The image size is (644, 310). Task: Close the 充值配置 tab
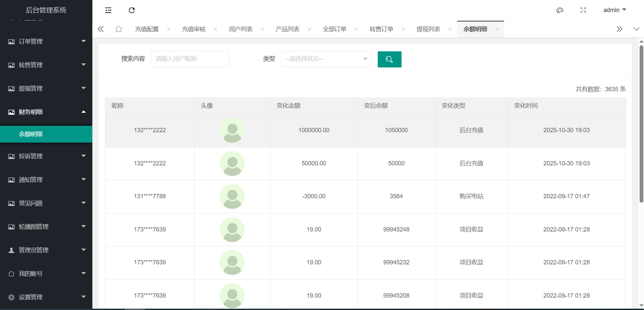coord(169,29)
